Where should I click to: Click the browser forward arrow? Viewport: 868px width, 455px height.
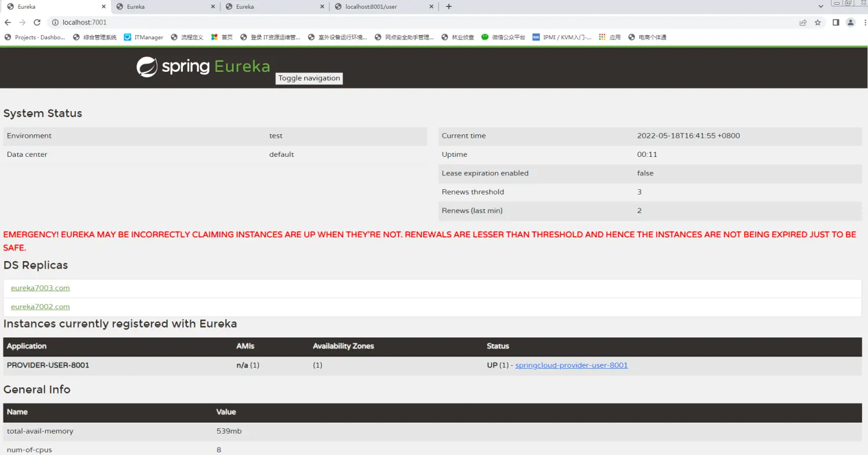point(23,23)
